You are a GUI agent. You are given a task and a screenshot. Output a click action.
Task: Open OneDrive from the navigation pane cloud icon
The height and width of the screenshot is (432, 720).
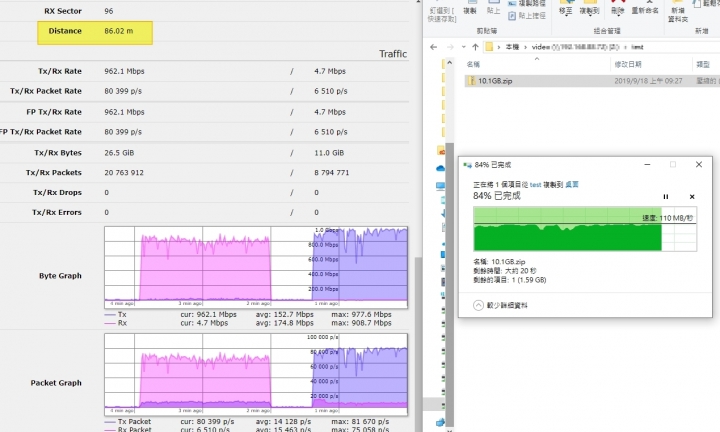coord(440,168)
